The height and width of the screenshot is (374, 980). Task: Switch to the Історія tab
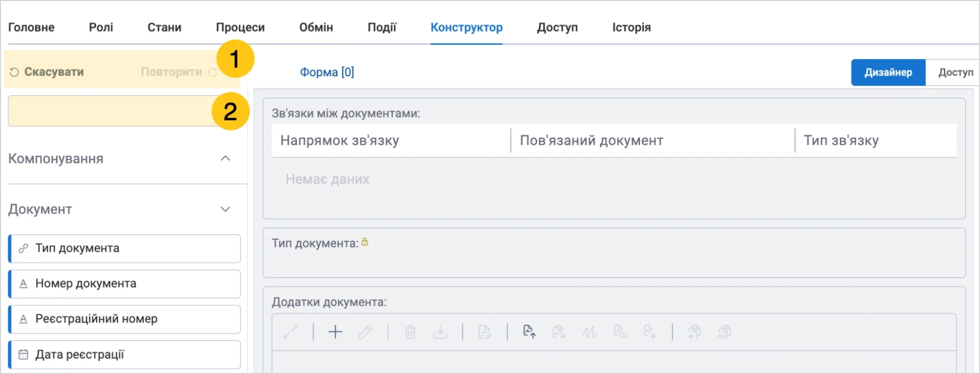(632, 28)
